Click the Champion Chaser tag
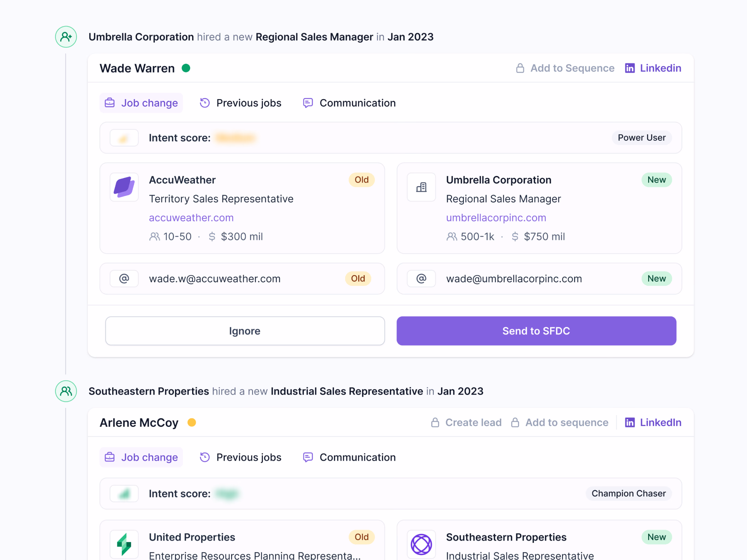This screenshot has width=747, height=560. point(628,493)
